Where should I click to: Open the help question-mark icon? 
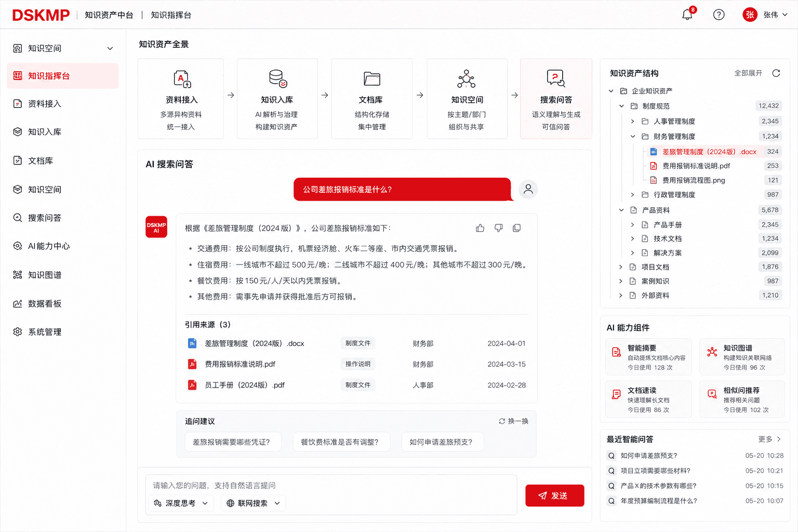tap(719, 15)
